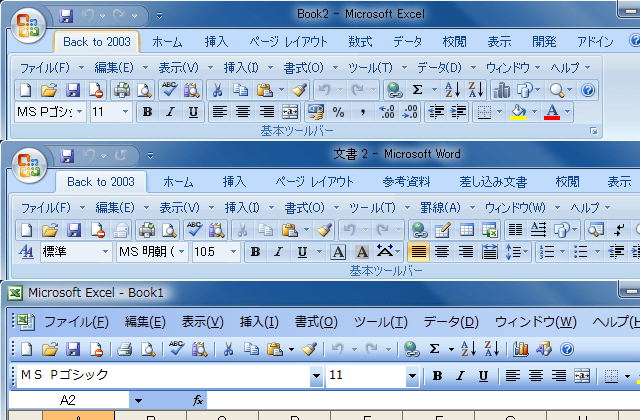Toggle Bold in Excel Book1 toolbar
640x420 pixels.
437,376
